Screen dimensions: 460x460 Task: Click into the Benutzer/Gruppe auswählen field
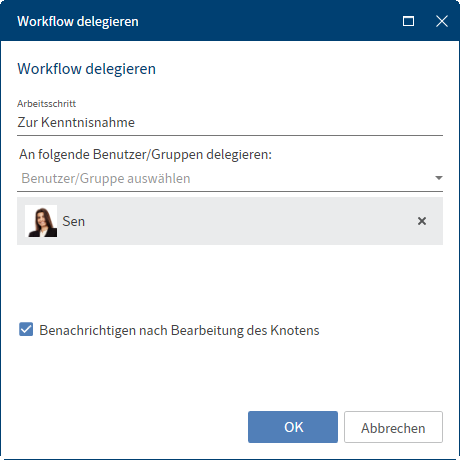pos(230,179)
